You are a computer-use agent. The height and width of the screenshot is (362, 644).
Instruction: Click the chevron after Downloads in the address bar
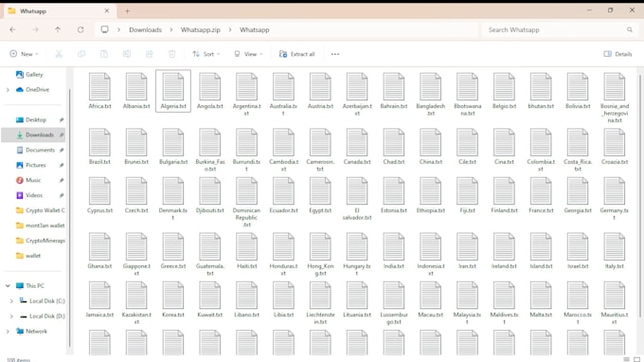[x=170, y=29]
